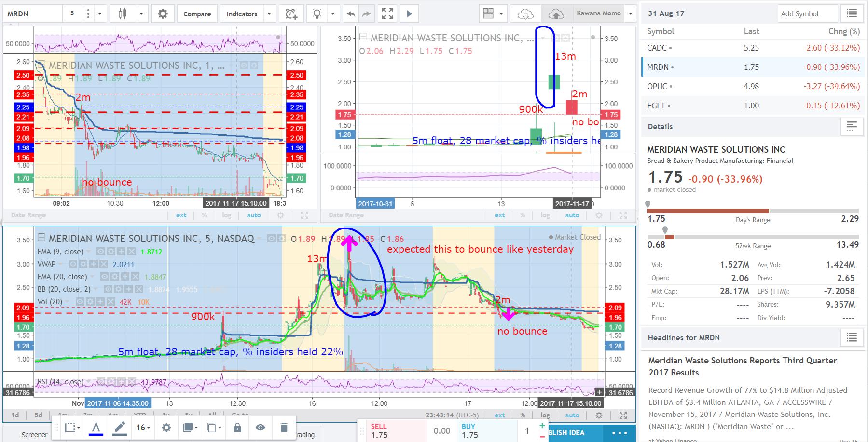Open chart properties gear in top toolbar

pos(163,14)
